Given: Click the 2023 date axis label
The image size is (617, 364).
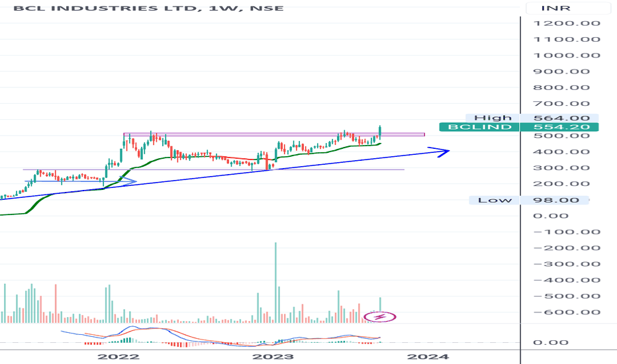Looking at the screenshot, I should (273, 357).
